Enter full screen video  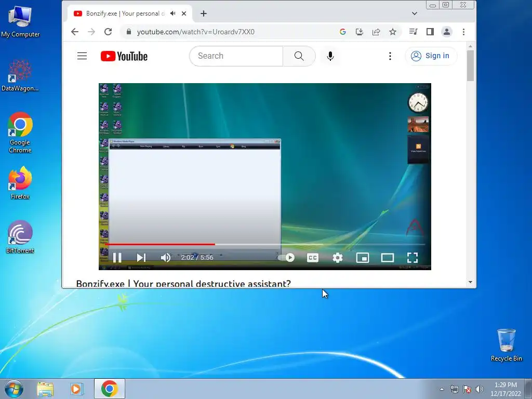[x=412, y=258]
